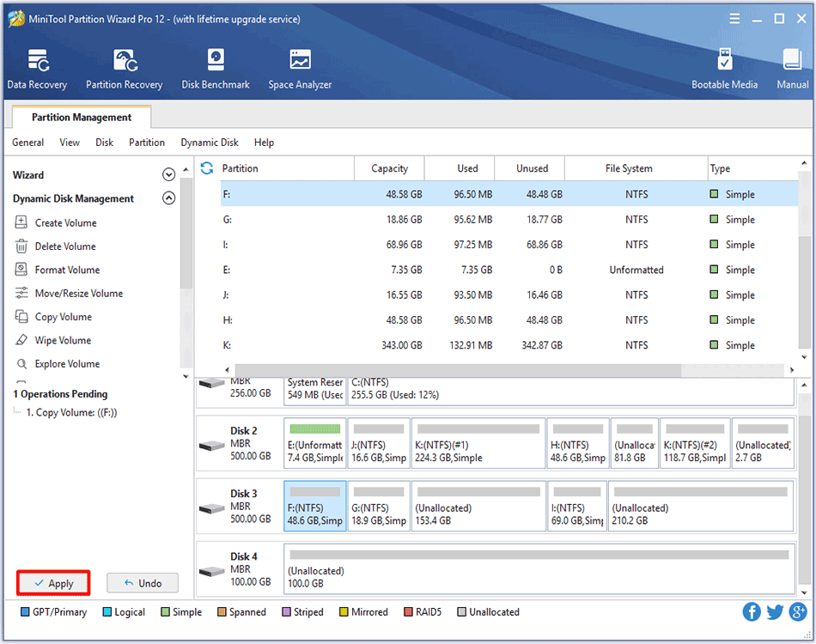
Task: Choose Move/Resize Volume in the sidebar
Action: pos(78,294)
